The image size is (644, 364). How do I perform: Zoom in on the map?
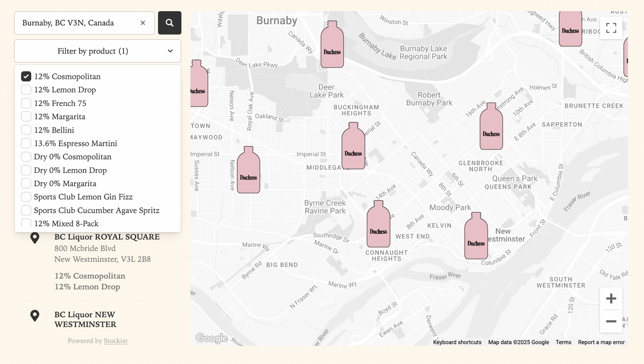[611, 299]
